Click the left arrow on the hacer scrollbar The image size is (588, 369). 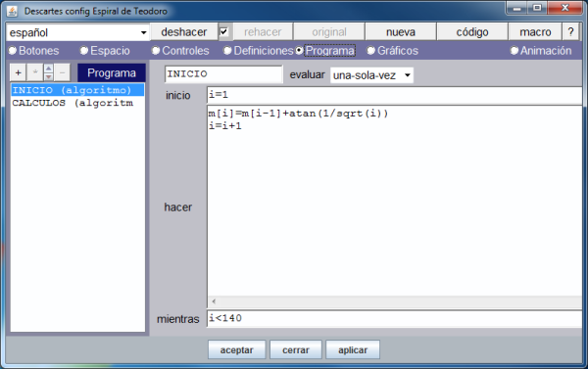click(x=214, y=301)
